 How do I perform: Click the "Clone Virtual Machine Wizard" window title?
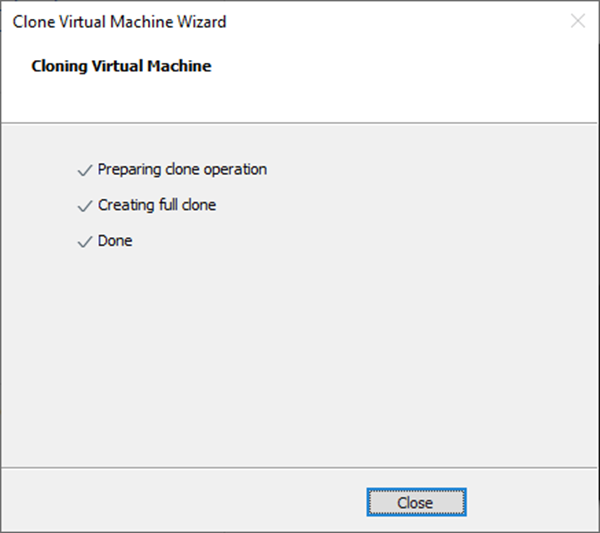click(x=119, y=21)
